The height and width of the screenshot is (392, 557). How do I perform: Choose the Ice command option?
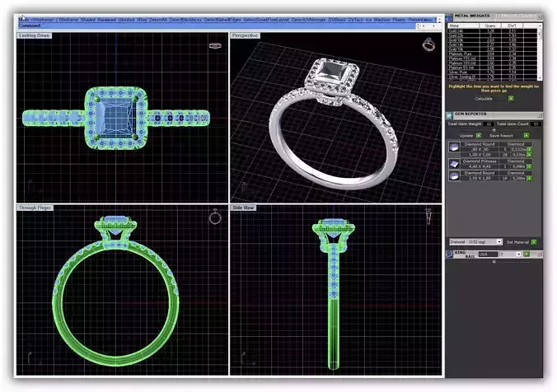coord(368,20)
